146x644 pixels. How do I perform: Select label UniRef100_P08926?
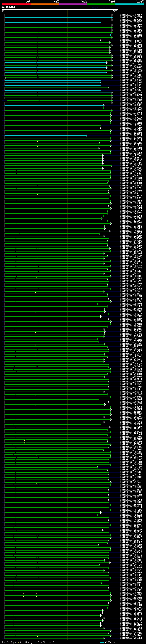tap(131, 37)
